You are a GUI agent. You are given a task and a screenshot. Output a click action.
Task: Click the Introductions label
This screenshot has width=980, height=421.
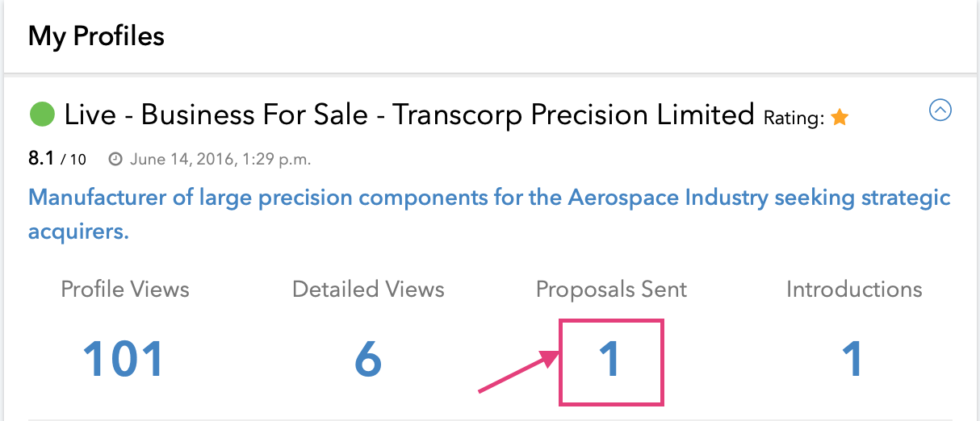[854, 290]
